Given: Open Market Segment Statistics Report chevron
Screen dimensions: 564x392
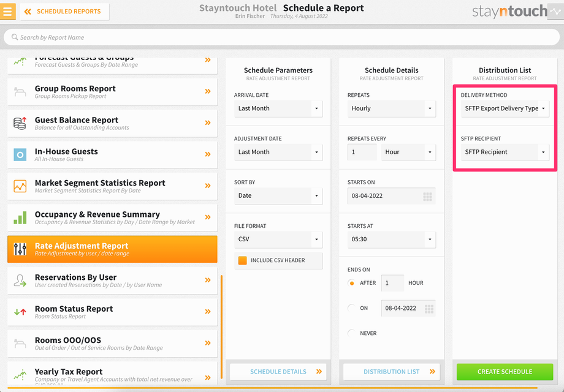Looking at the screenshot, I should tap(208, 186).
